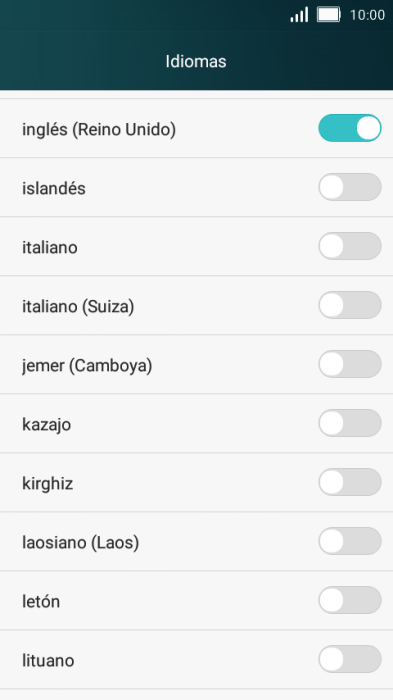The image size is (393, 700).
Task: Tap the 10:00 clock in status bar
Action: tap(367, 15)
